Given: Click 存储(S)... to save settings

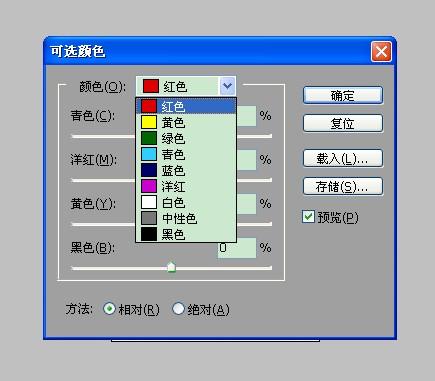Looking at the screenshot, I should 343,187.
